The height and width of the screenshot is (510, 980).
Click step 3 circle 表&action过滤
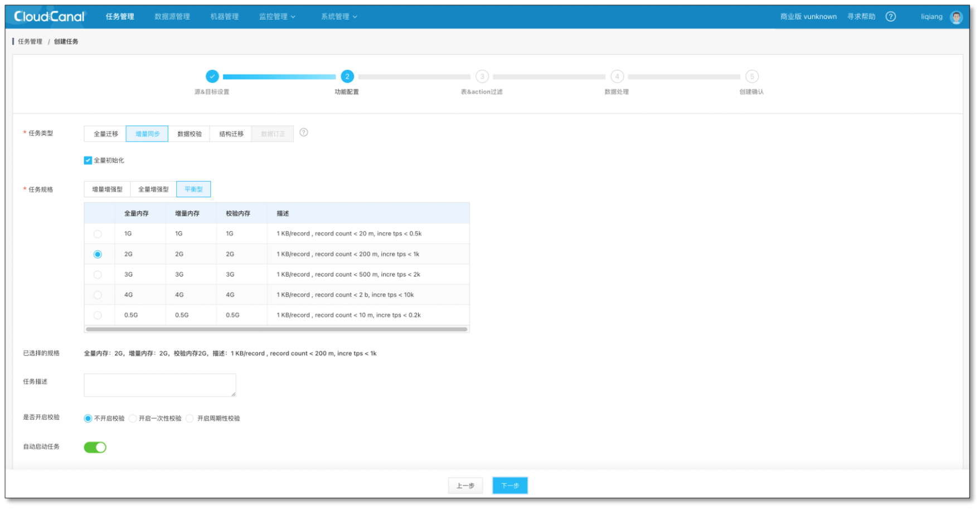(x=482, y=76)
